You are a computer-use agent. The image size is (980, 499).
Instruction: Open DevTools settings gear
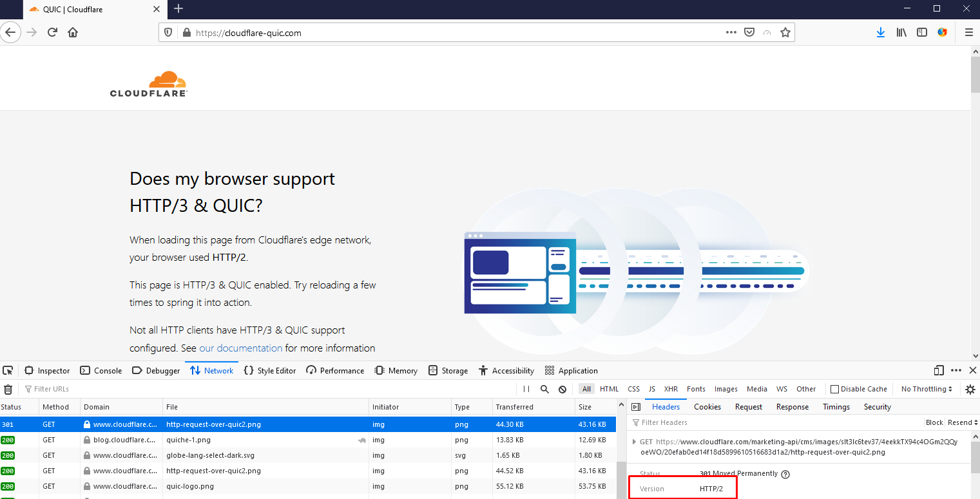point(970,389)
